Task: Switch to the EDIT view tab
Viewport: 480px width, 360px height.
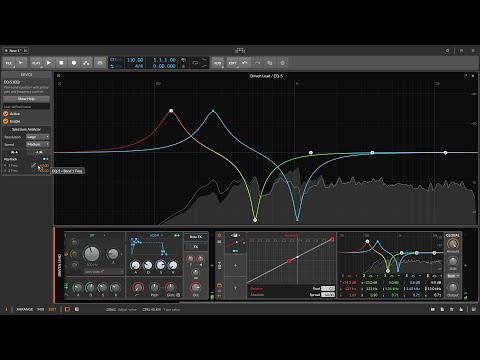Action: (52, 309)
